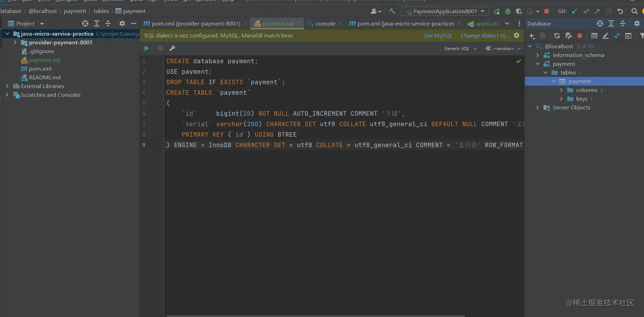This screenshot has width=644, height=317.
Task: Click the tables breadcrumb in navigation bar
Action: tap(101, 11)
